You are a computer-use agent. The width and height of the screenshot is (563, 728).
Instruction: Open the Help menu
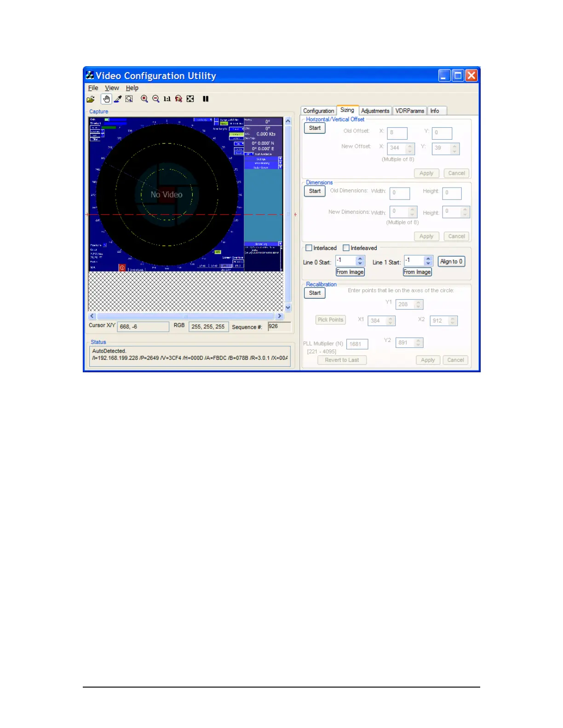tap(132, 88)
